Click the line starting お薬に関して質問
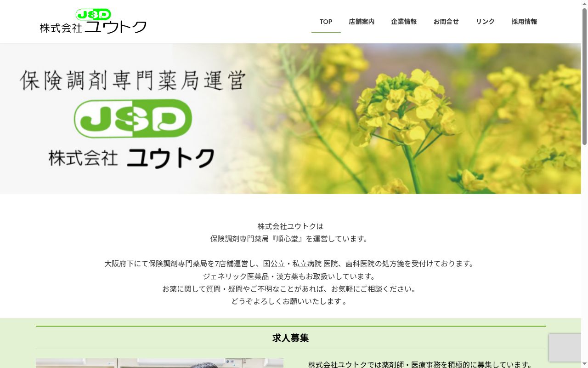588x368 pixels. click(x=290, y=289)
